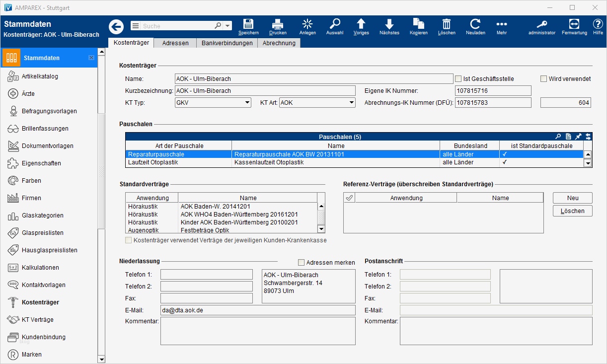Open the search field dropdown arrow
Viewport: 607px width, 364px height.
pyautogui.click(x=228, y=26)
